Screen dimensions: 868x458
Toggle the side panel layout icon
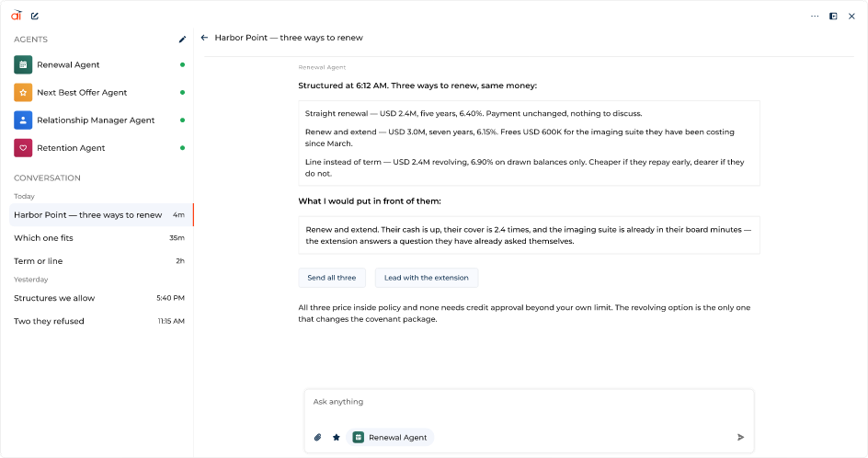[x=833, y=16]
